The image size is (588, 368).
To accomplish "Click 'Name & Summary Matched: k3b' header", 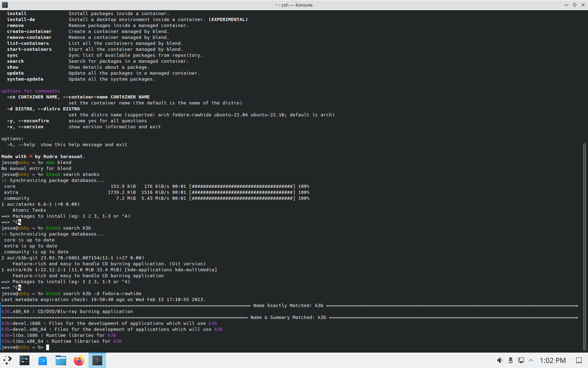I will 288,318.
